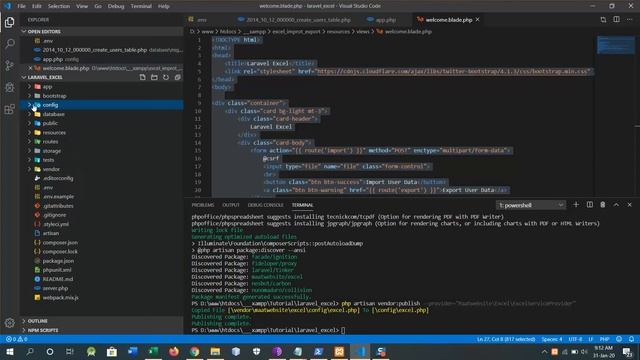
Task: Open the Explorer view in activity bar
Action: (9, 22)
